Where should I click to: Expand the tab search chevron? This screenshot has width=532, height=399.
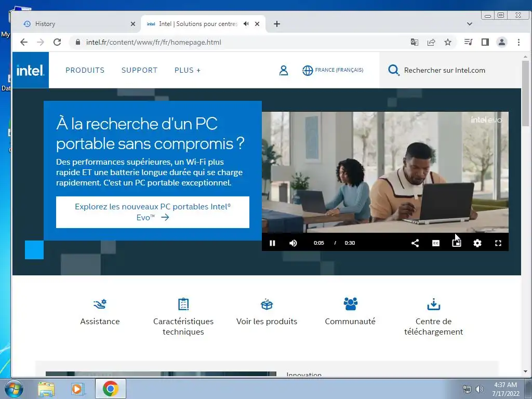point(470,24)
